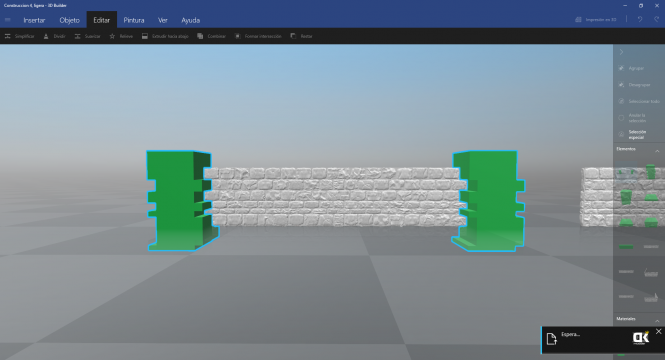
Task: Select the Restar subtract tool
Action: point(302,36)
